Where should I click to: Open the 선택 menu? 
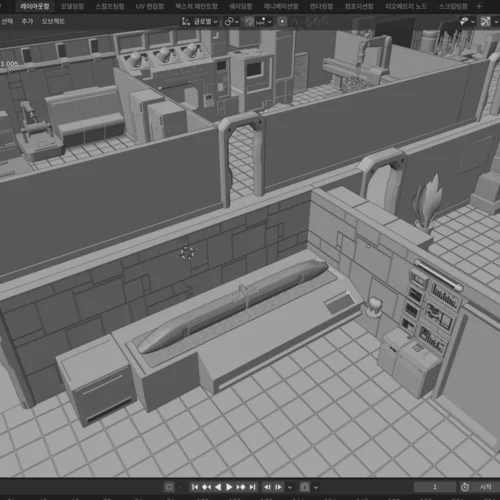(x=7, y=21)
